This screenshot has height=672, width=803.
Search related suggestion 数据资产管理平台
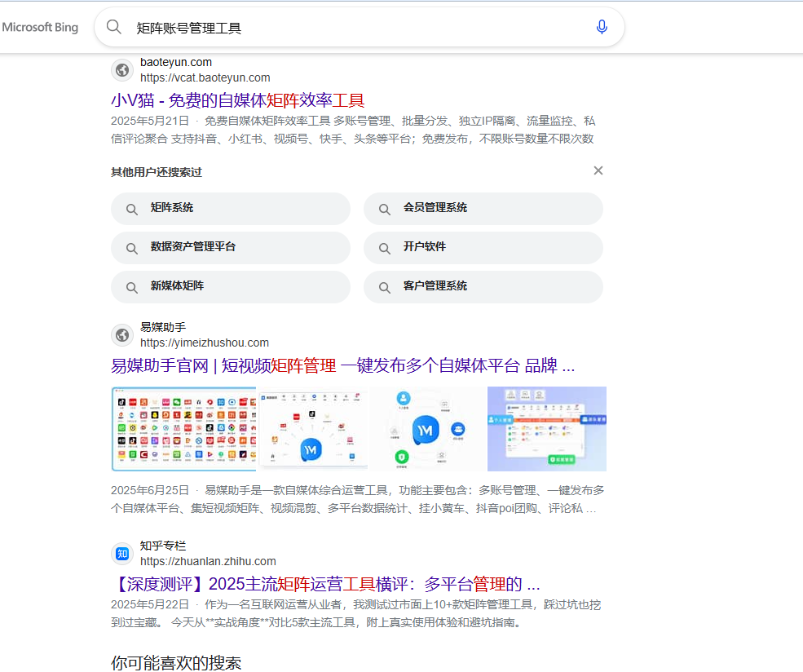[x=231, y=247]
